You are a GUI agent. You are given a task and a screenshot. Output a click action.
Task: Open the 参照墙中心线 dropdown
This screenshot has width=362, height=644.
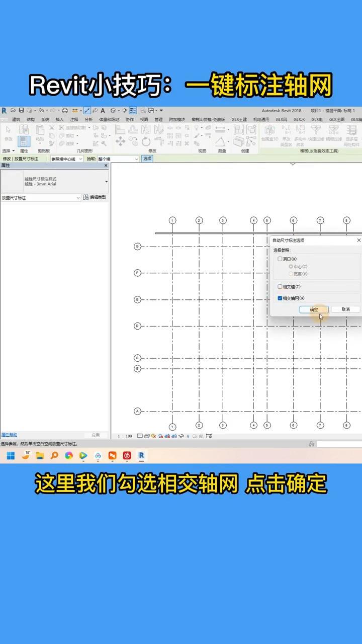(x=67, y=159)
